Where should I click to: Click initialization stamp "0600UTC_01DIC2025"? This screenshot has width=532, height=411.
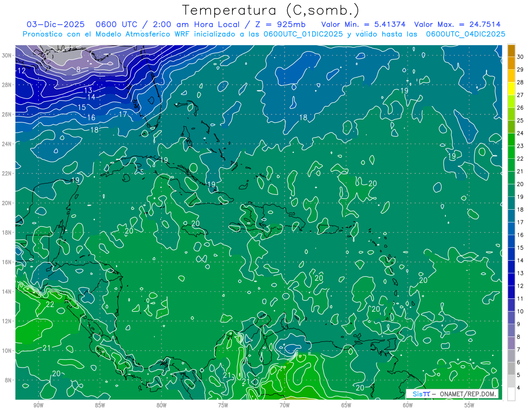click(x=303, y=34)
